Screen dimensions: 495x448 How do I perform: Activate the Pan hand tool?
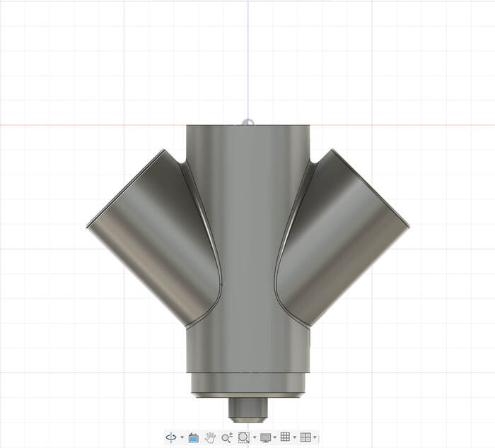(x=211, y=437)
